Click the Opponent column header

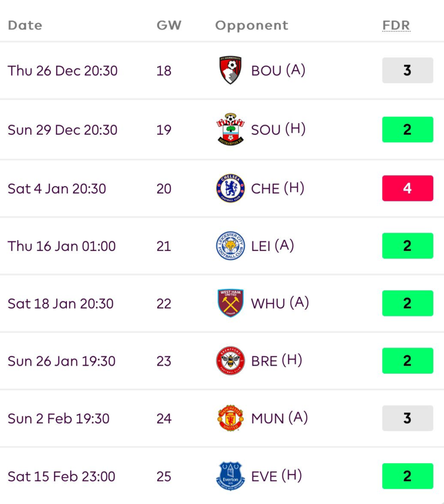252,26
